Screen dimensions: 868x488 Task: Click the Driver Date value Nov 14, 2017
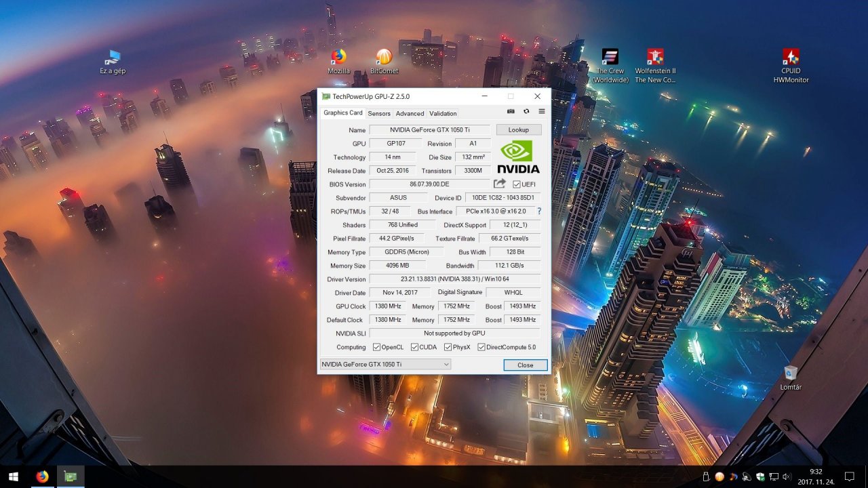pyautogui.click(x=400, y=293)
